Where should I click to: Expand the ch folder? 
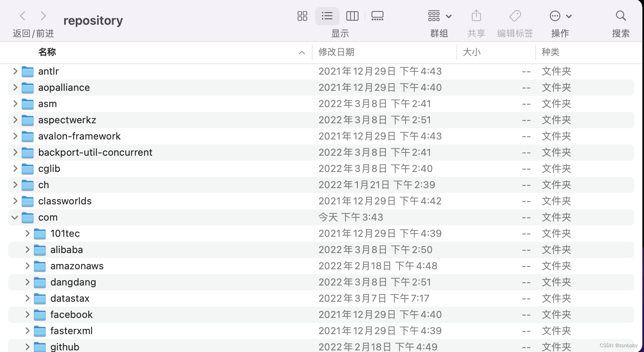15,185
